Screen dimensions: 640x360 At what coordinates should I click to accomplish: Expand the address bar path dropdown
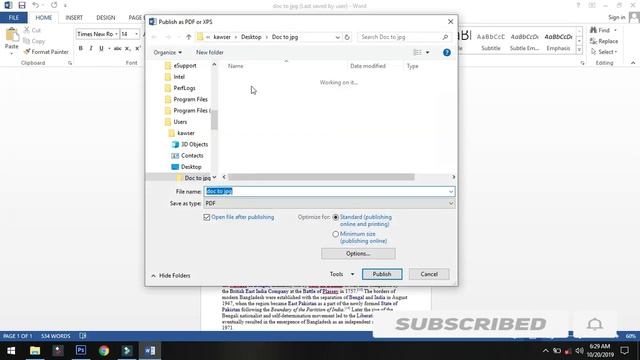[338, 37]
